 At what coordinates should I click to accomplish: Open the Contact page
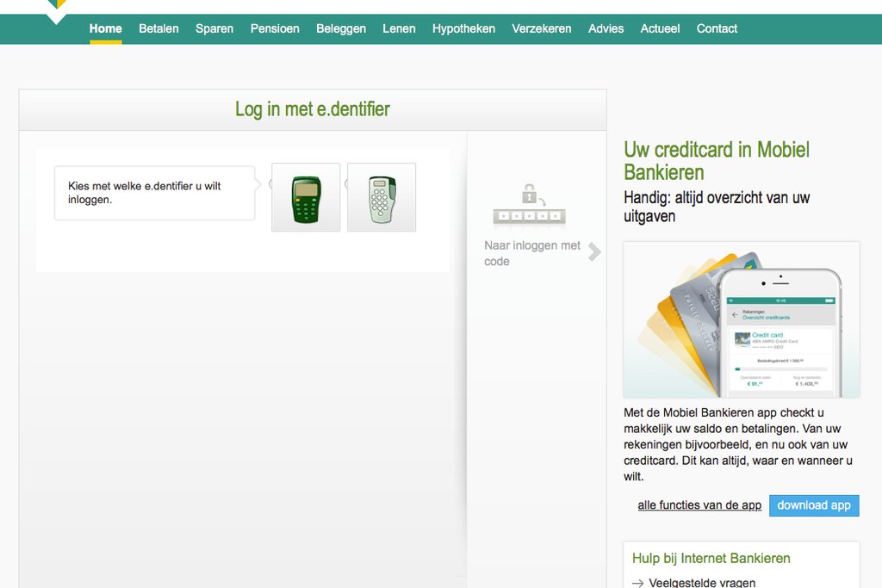[717, 28]
